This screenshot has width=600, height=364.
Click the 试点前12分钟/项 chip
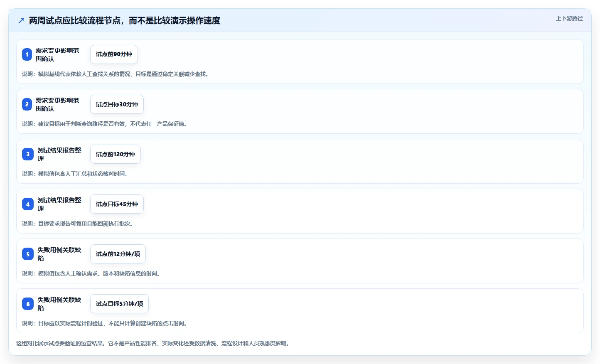118,254
